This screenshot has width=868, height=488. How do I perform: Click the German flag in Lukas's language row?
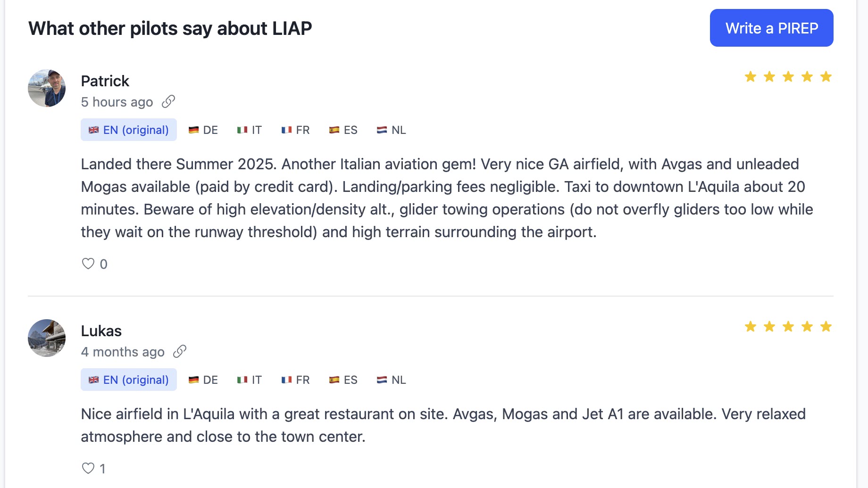195,379
